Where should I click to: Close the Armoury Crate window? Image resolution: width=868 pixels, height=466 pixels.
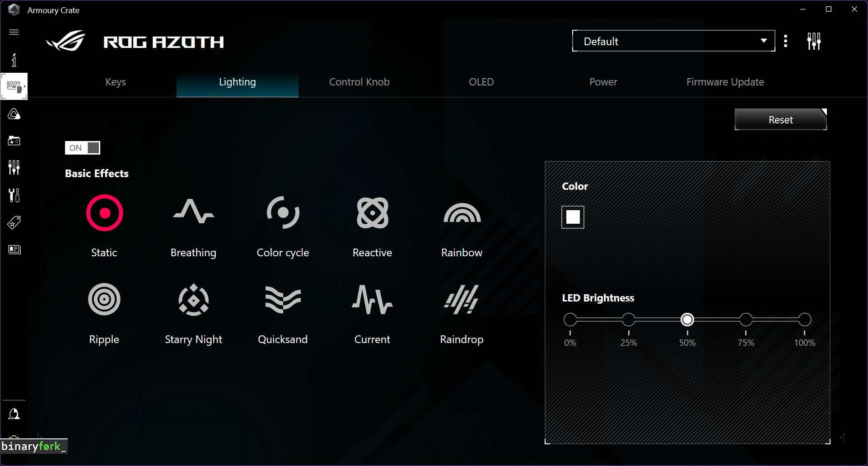coord(854,9)
